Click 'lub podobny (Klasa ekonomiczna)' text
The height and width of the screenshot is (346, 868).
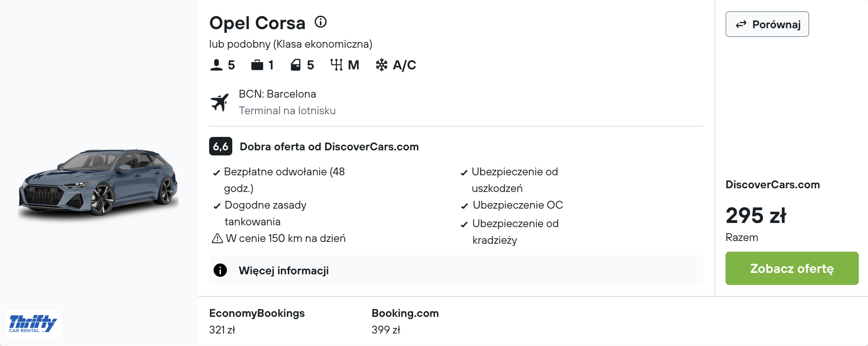(291, 44)
